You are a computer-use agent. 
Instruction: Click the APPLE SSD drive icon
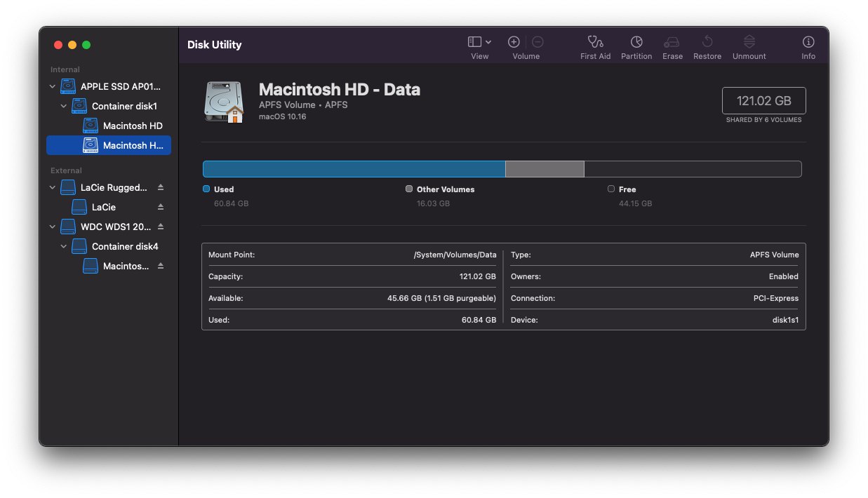(68, 86)
